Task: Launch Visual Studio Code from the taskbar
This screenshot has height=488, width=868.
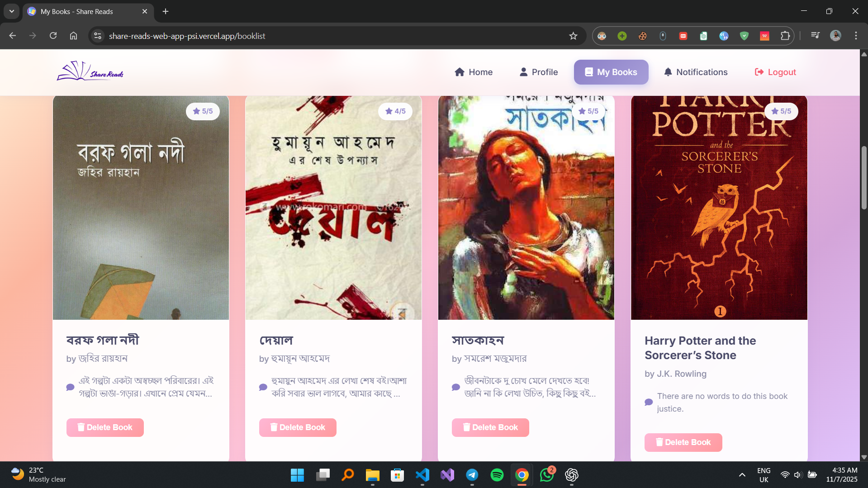Action: [422, 475]
